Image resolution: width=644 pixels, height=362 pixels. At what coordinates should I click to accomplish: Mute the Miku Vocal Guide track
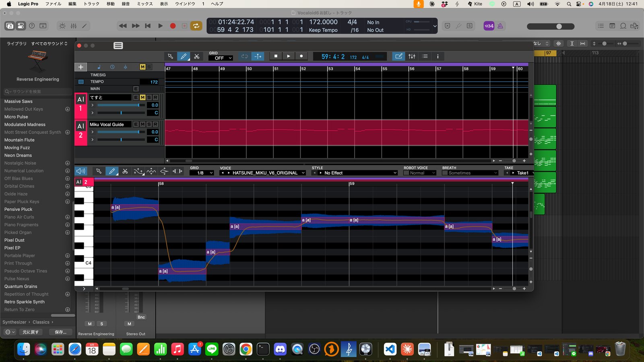point(142,124)
